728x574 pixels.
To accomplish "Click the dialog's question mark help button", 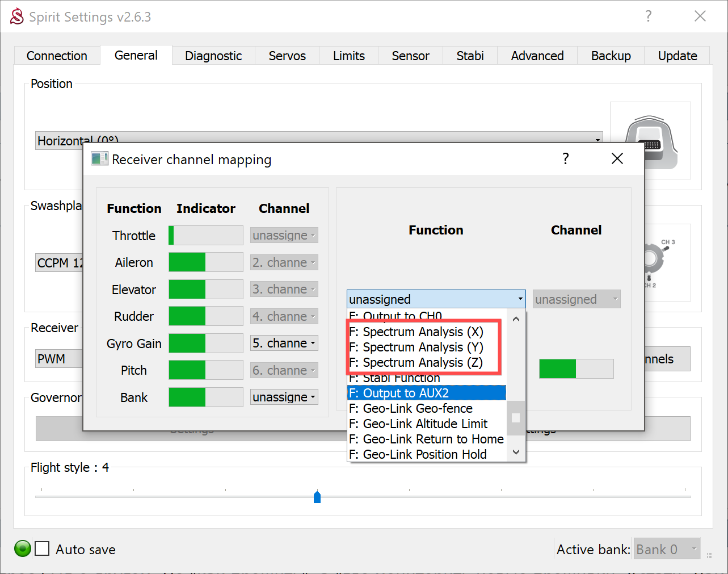I will coord(565,158).
